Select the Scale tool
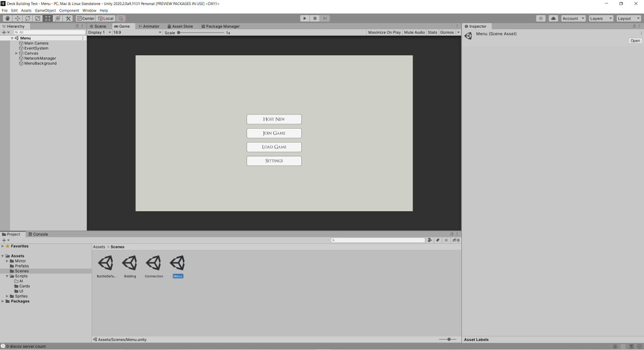Screen dimensions: 644x350 (38, 18)
